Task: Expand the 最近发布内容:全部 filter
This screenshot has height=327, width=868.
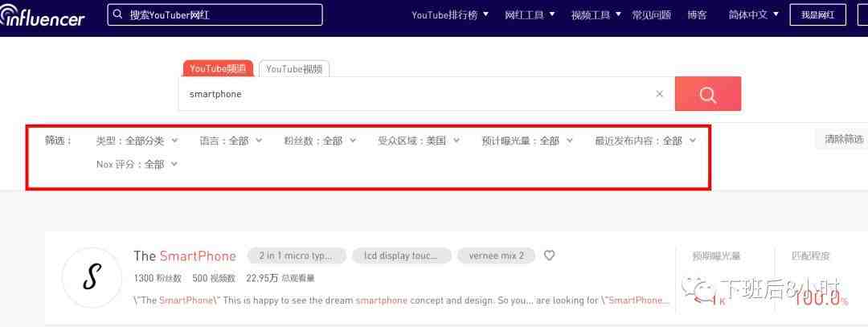Action: click(645, 141)
